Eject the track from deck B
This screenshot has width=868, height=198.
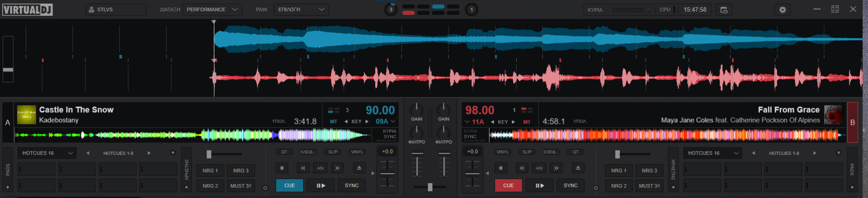coord(578,168)
